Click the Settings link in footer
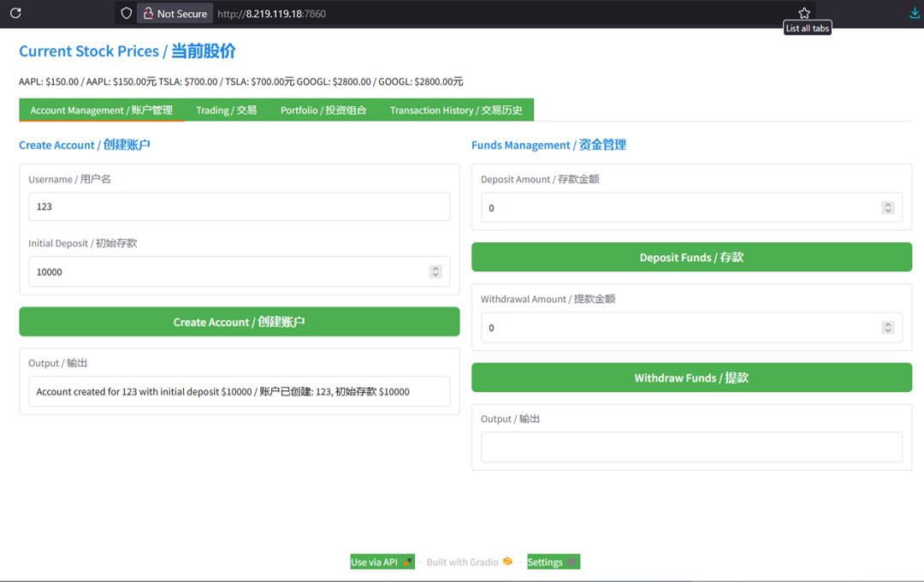This screenshot has width=924, height=582. click(x=553, y=562)
